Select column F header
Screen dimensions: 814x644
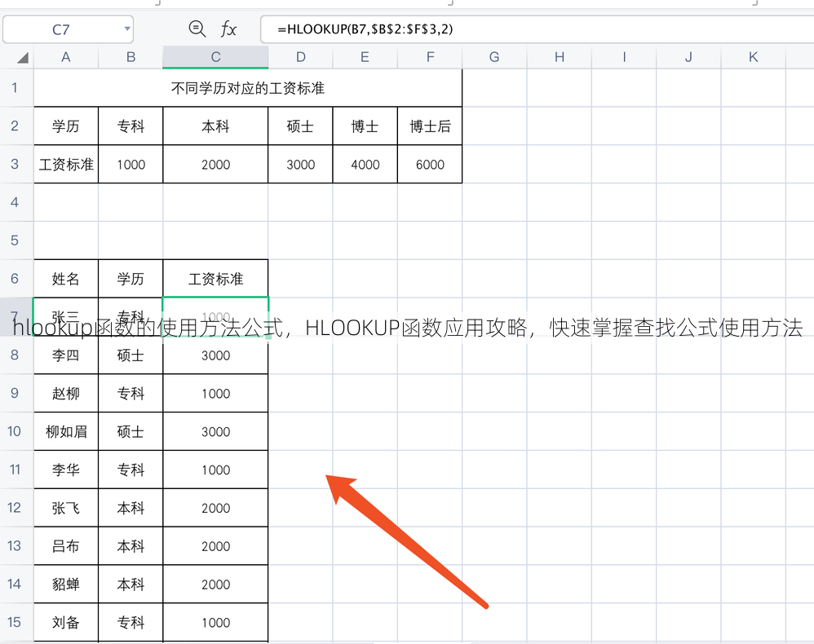(x=430, y=57)
